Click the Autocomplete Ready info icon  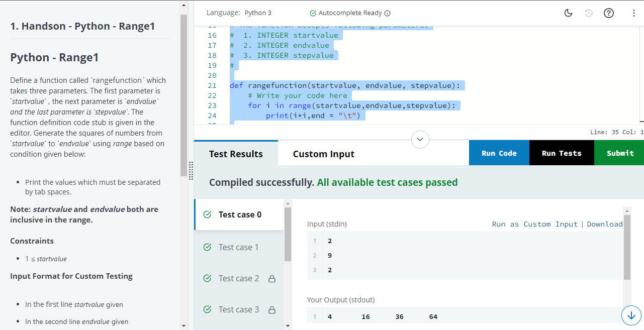pyautogui.click(x=388, y=13)
